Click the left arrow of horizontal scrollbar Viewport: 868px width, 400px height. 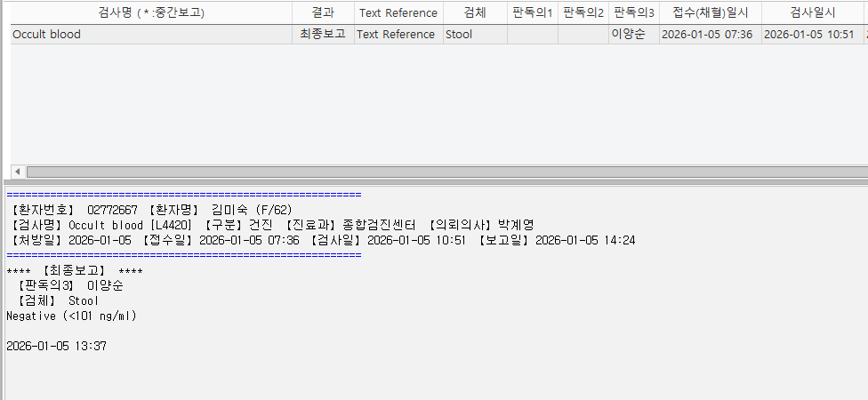pyautogui.click(x=18, y=172)
